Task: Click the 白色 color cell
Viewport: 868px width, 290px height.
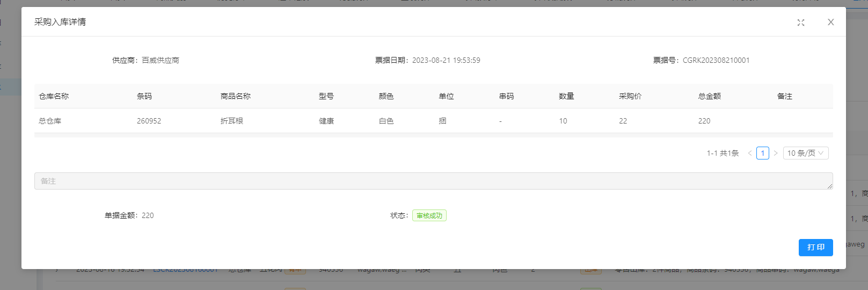Action: 386,121
